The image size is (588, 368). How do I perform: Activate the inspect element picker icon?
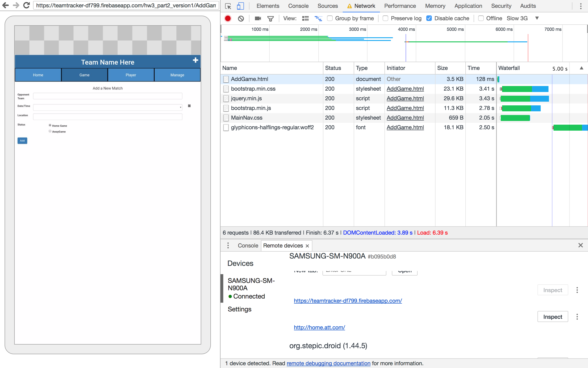pyautogui.click(x=228, y=6)
